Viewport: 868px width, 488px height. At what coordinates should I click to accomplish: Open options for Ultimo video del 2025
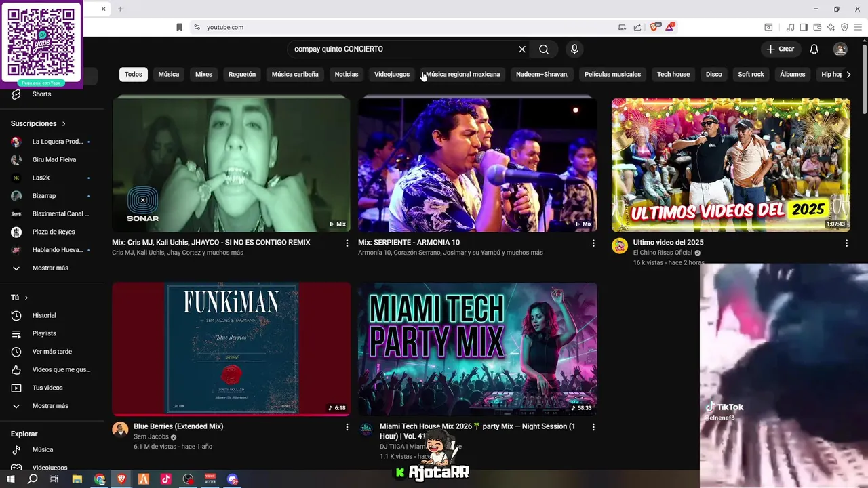tap(846, 243)
